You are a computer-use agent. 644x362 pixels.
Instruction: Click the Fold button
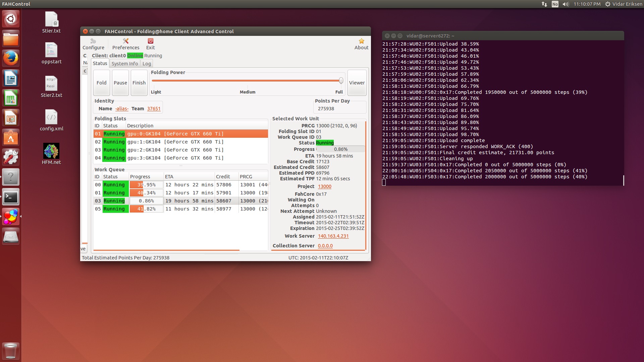(x=102, y=83)
